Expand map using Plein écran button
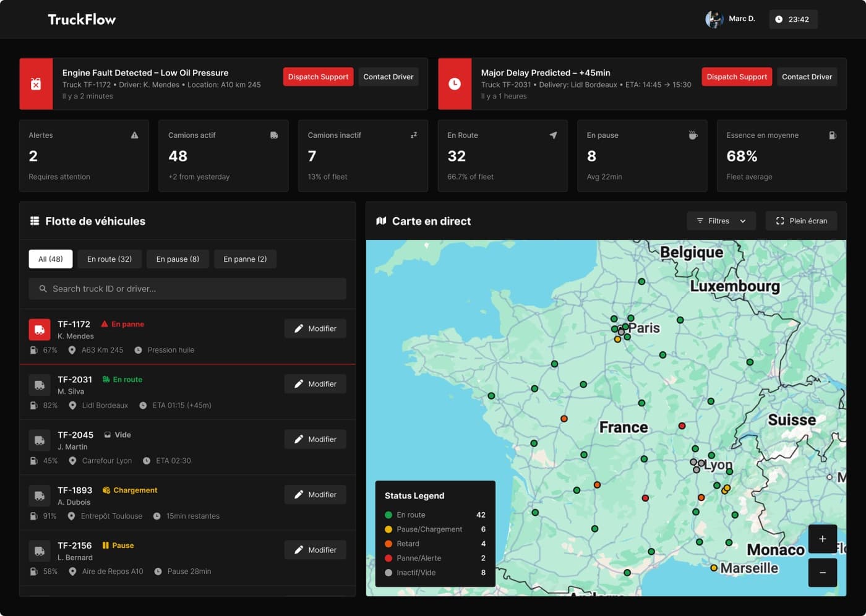 coord(801,221)
